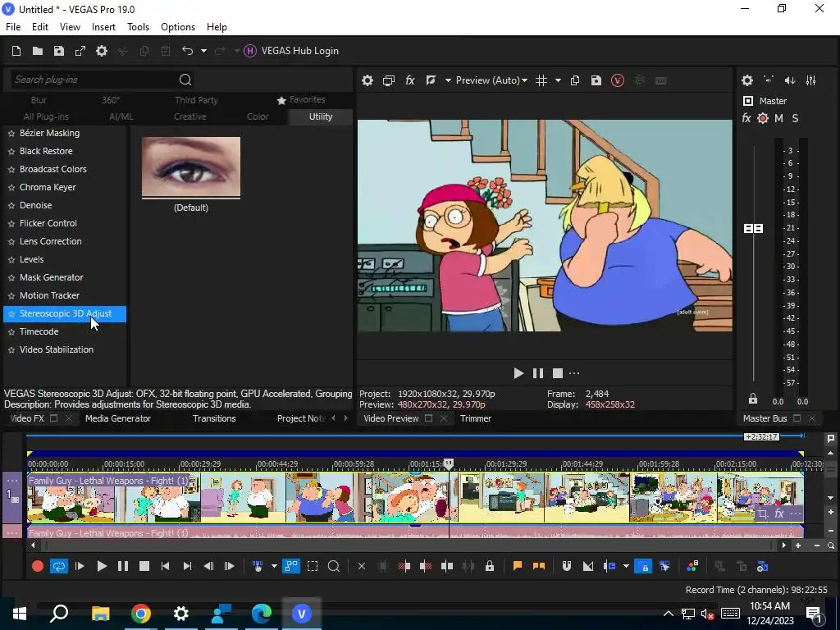Favorite the Motion Tracker star
840x630 pixels.
click(11, 295)
